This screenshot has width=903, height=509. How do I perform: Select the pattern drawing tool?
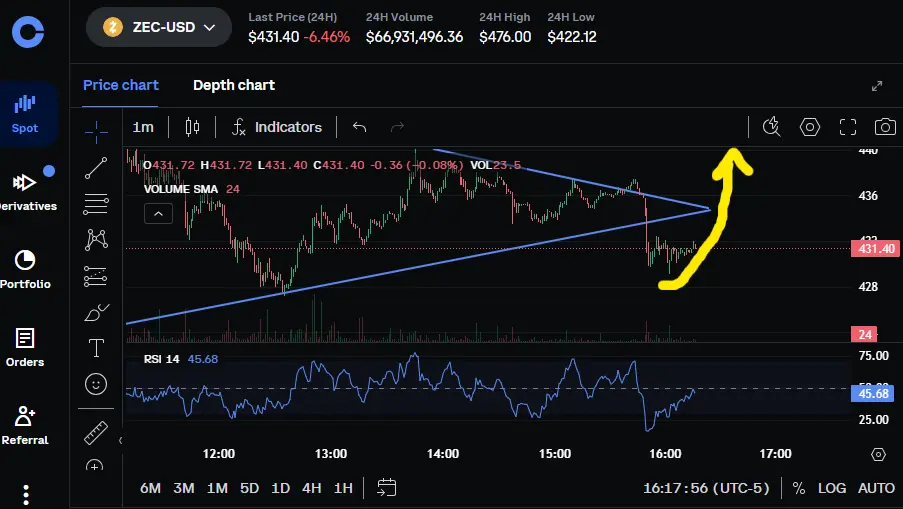tap(96, 240)
